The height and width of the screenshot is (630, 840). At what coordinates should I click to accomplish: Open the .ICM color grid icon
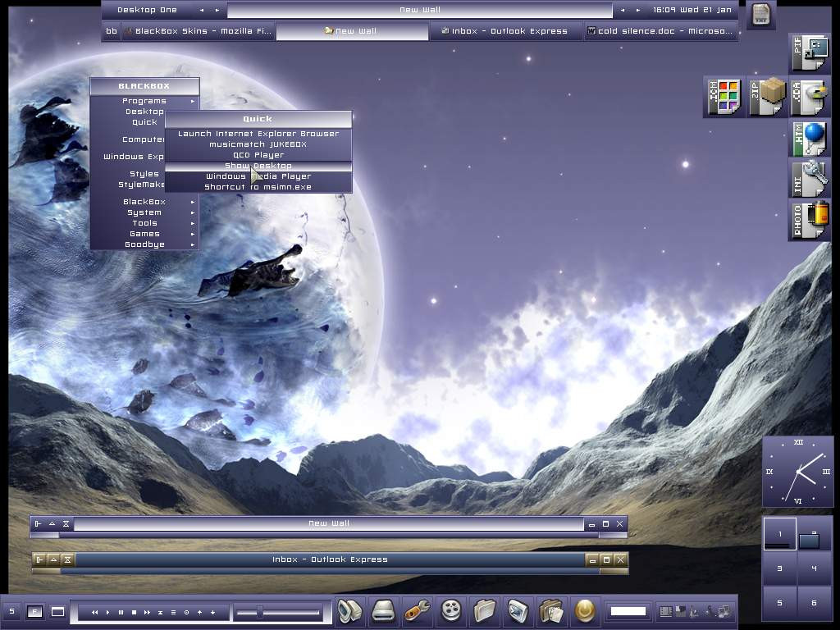(x=724, y=97)
